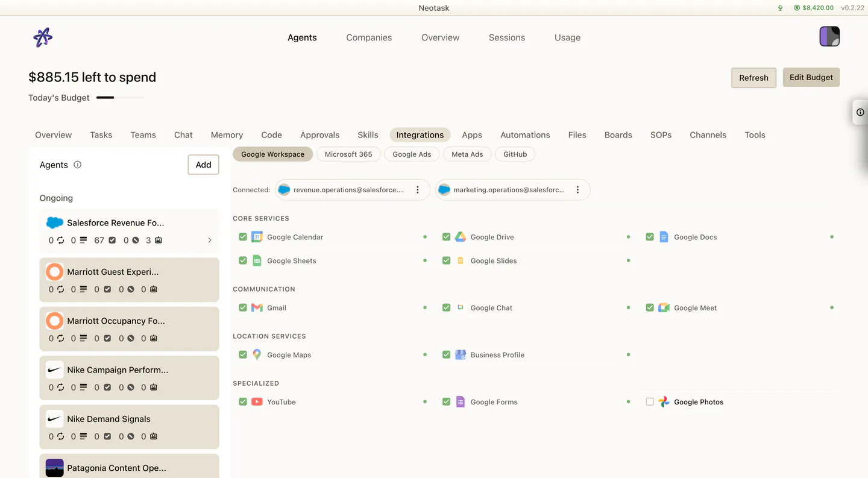This screenshot has height=478, width=868.
Task: Open the Edit Budget dialog
Action: coord(811,77)
